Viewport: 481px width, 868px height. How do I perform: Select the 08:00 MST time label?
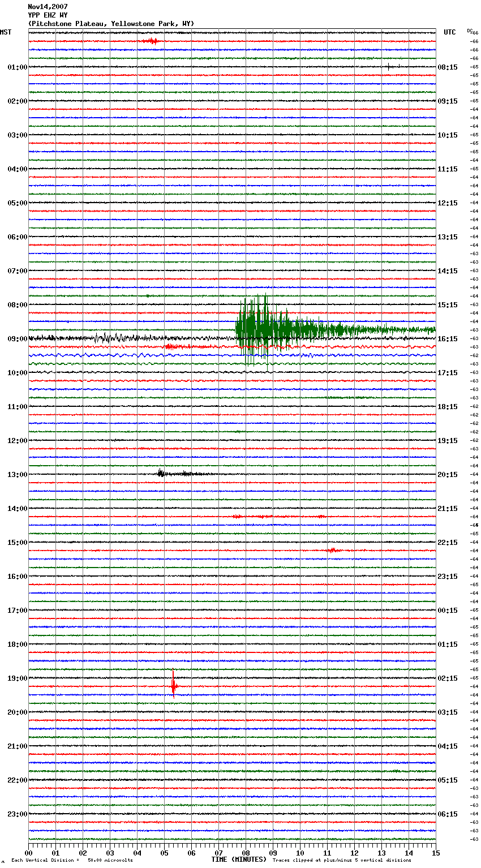pyautogui.click(x=18, y=305)
